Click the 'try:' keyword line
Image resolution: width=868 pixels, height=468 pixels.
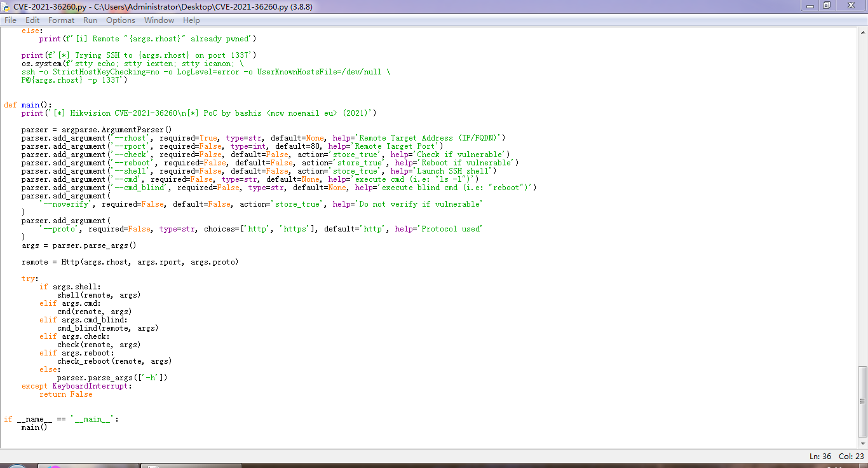[x=30, y=279]
